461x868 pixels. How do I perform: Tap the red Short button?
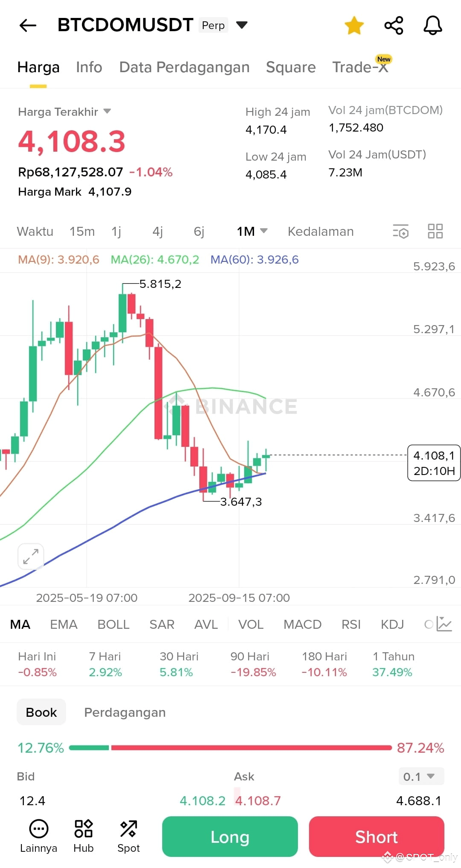point(376,836)
